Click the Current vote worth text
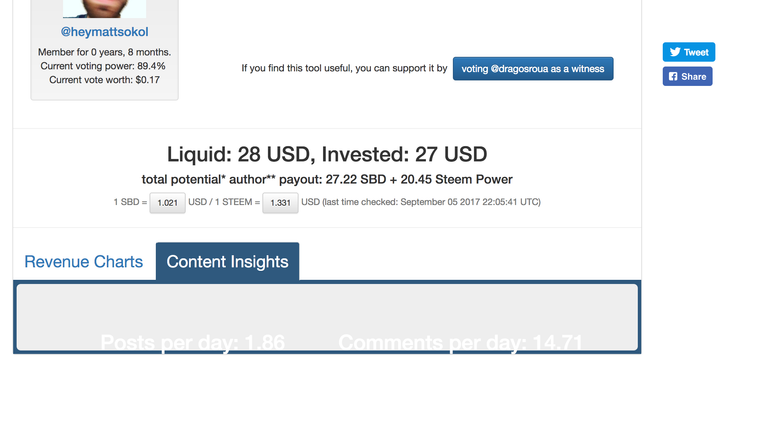This screenshot has height=435, width=768. [x=104, y=80]
